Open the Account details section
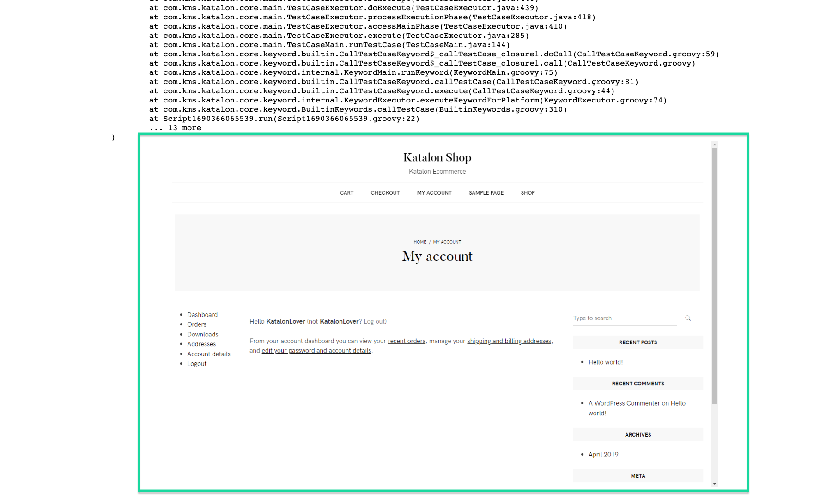This screenshot has height=504, width=826. (208, 354)
